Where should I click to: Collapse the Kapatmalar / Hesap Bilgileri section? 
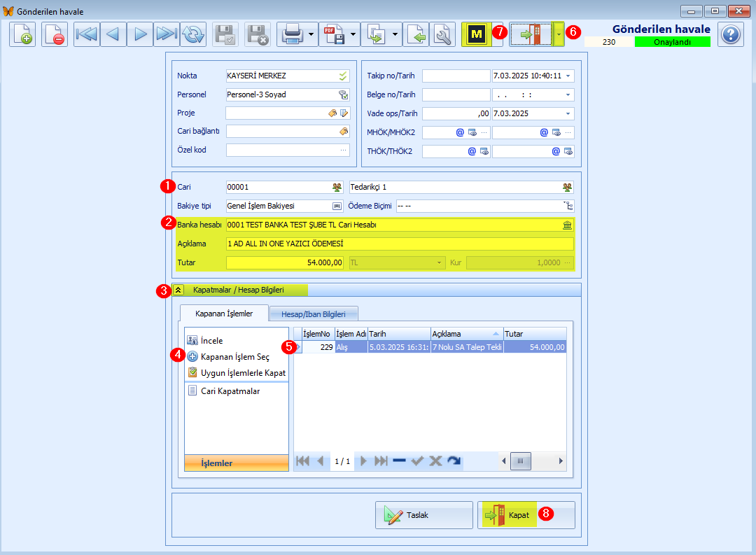(x=178, y=290)
